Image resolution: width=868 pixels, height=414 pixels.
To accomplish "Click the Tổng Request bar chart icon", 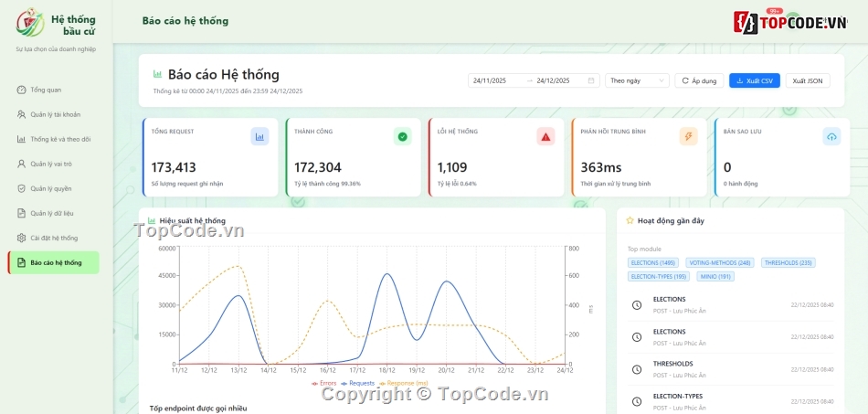I will point(259,136).
